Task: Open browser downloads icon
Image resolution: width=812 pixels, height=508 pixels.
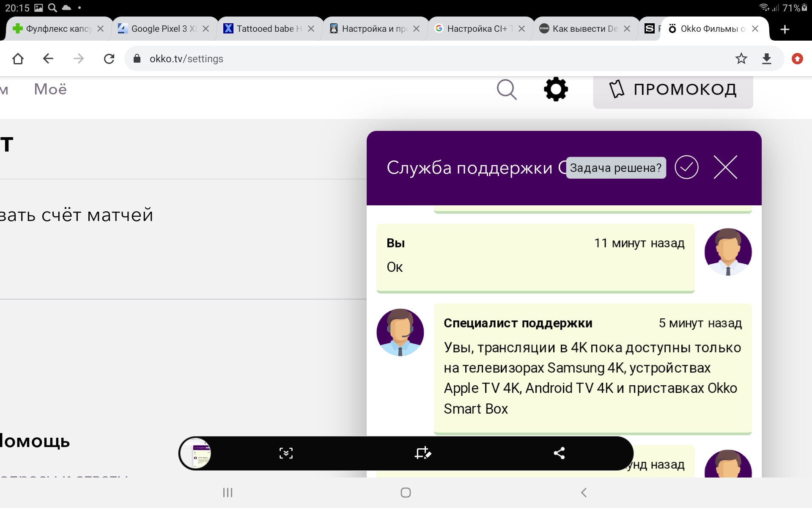Action: tap(767, 58)
